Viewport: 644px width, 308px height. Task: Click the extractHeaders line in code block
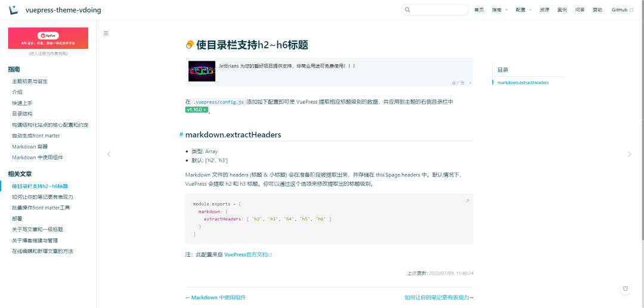[267, 219]
